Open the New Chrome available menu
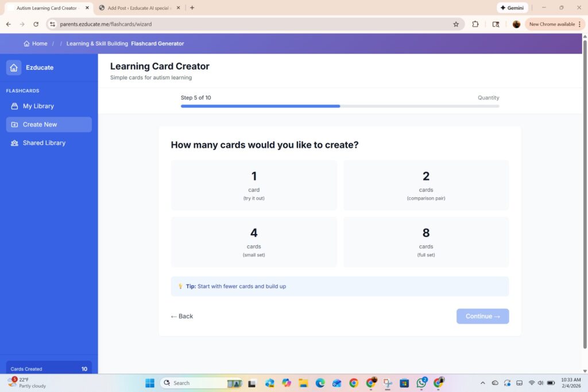 click(553, 24)
